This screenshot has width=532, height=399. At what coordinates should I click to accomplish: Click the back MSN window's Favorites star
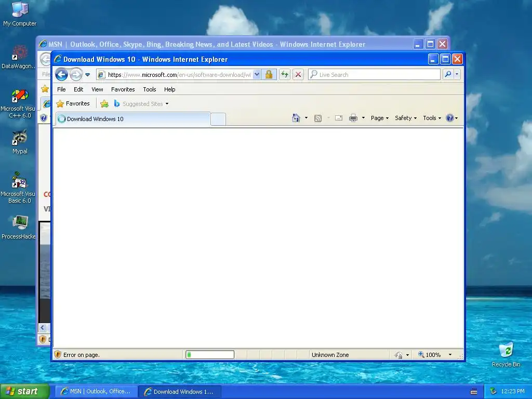(45, 89)
